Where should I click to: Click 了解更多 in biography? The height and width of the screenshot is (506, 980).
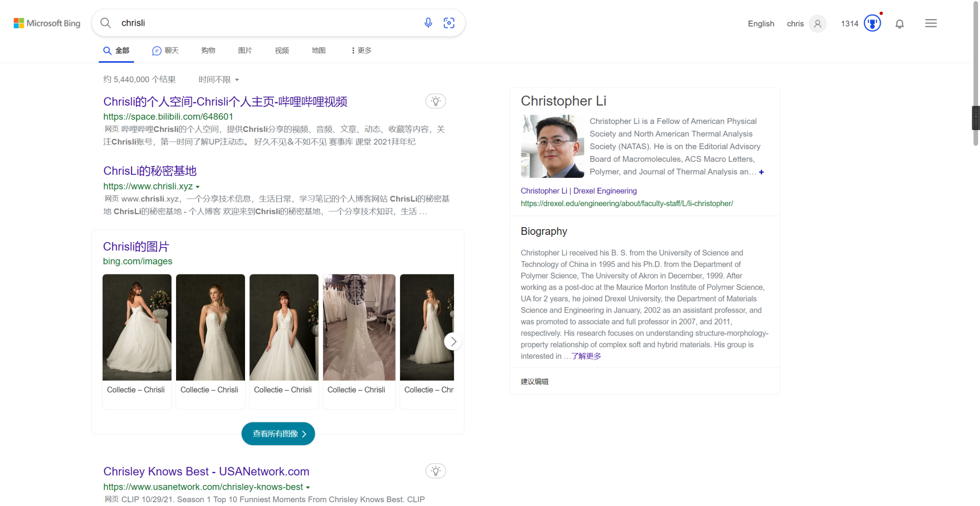tap(586, 356)
